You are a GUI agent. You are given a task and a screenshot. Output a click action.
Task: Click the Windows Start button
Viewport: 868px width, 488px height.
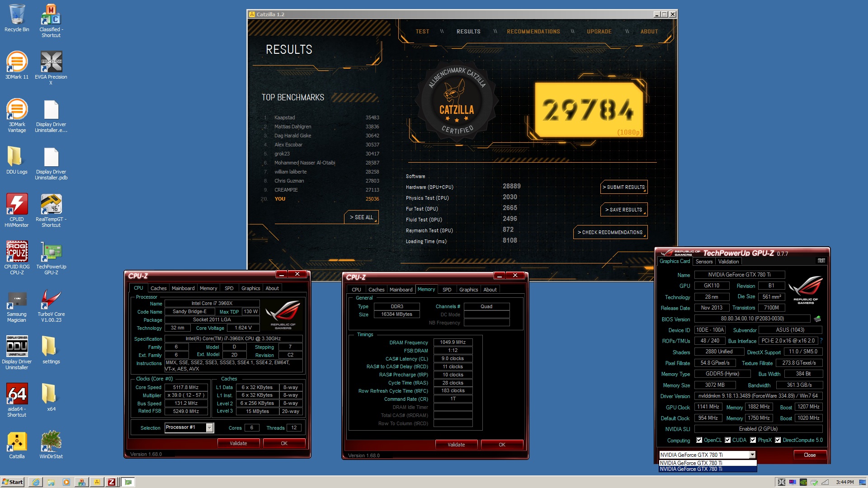click(x=13, y=482)
